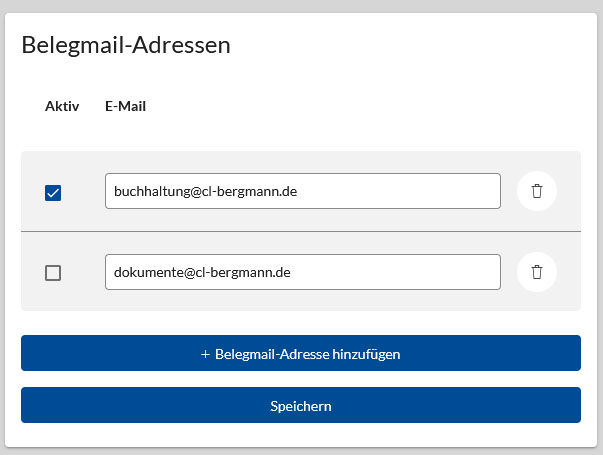The image size is (603, 455).
Task: Click the Belegmail-Adresse hinzufügen button
Action: coord(301,353)
